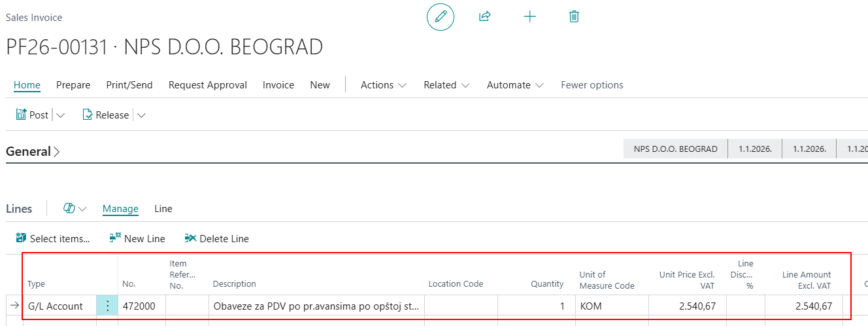This screenshot has height=326, width=868.
Task: Click the trash delete icon
Action: pos(574,17)
